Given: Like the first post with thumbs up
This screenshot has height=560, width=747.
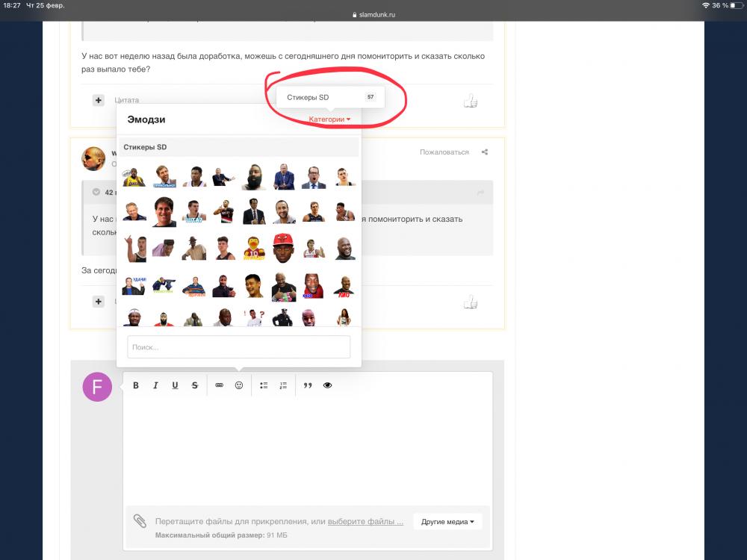Looking at the screenshot, I should tap(470, 101).
